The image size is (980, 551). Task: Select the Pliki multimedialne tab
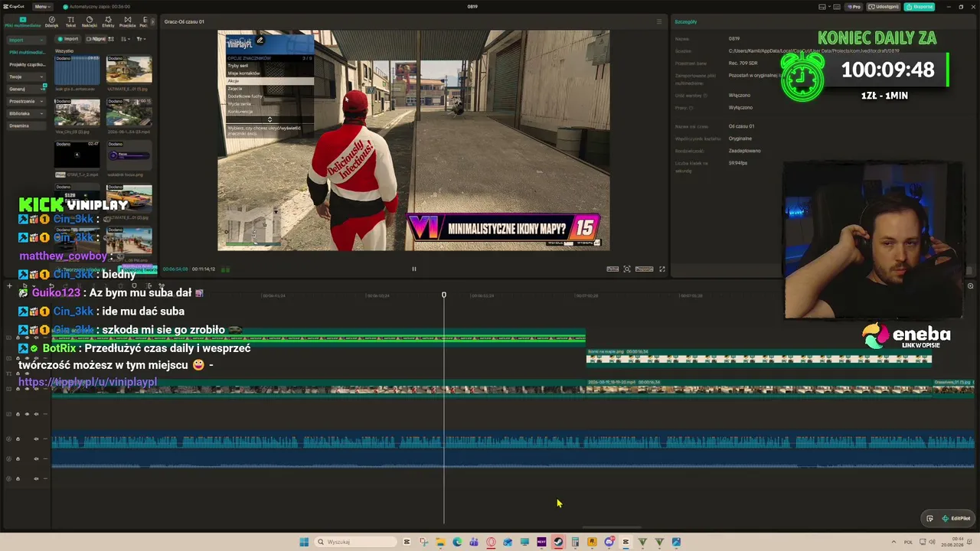click(x=22, y=21)
